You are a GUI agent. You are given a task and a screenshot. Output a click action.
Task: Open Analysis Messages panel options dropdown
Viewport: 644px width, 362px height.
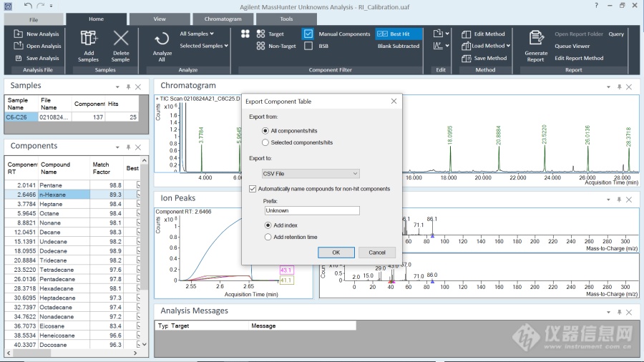pyautogui.click(x=608, y=313)
